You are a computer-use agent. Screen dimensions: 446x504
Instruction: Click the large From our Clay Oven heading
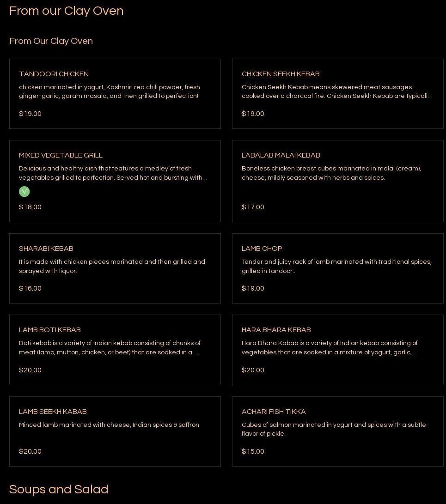click(x=66, y=11)
